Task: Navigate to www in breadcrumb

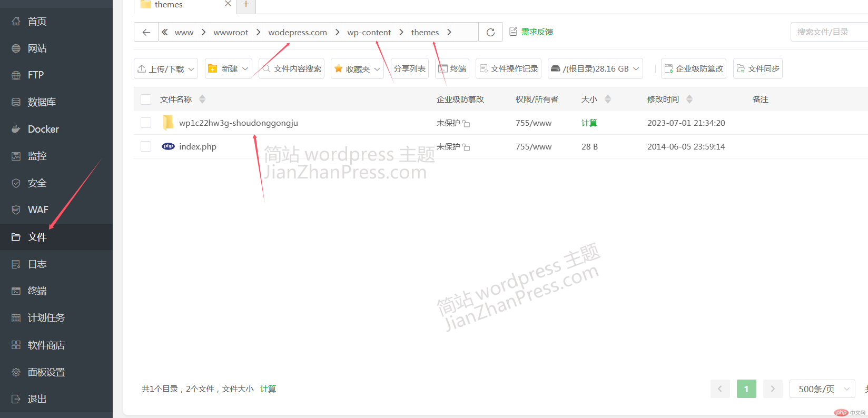Action: pyautogui.click(x=184, y=32)
